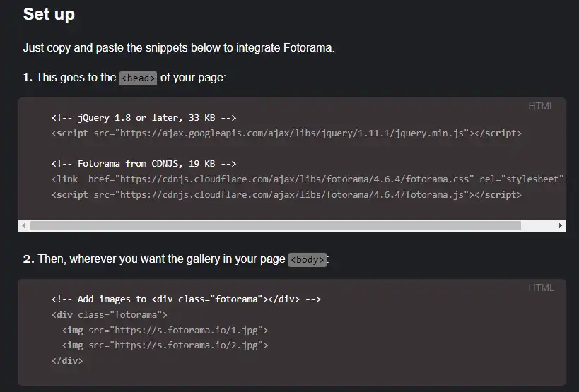Click the scrollbar left arrow in the head code block
This screenshot has width=579, height=392.
point(23,226)
